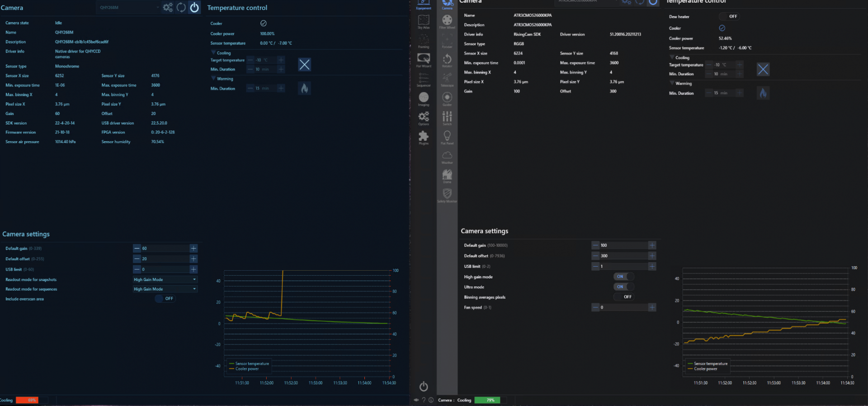Open the Plugins tab
Image resolution: width=868 pixels, height=406 pixels.
pos(424,137)
